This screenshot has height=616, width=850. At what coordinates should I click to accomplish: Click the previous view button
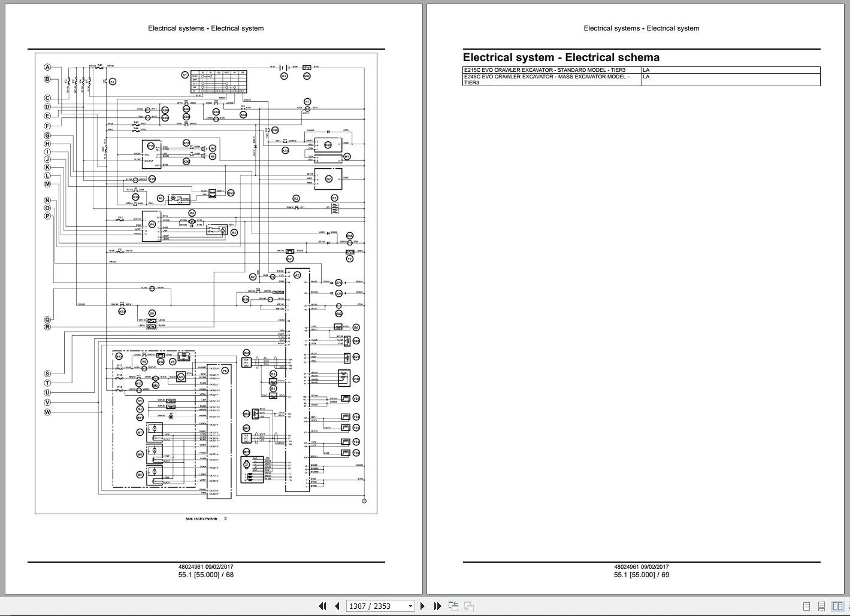pyautogui.click(x=453, y=606)
